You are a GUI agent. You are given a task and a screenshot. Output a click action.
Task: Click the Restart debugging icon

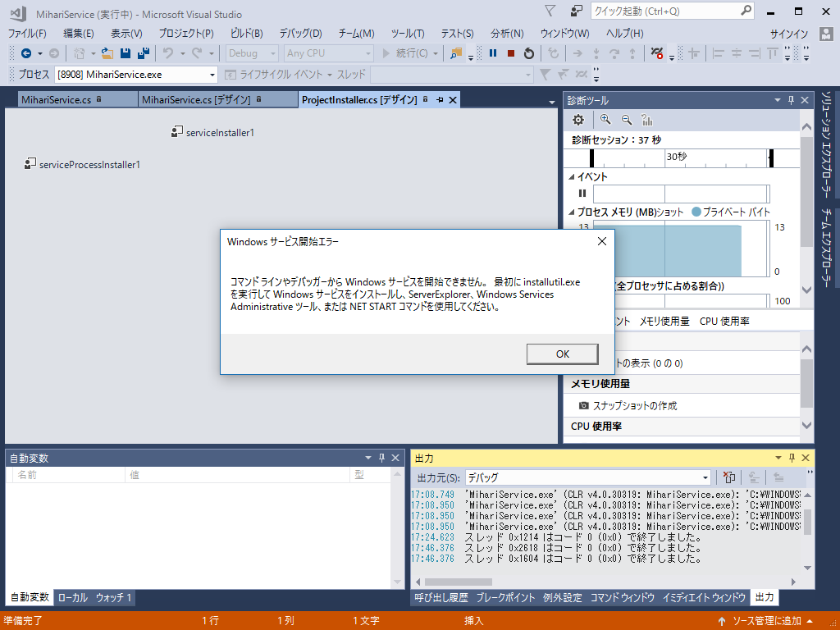click(529, 53)
